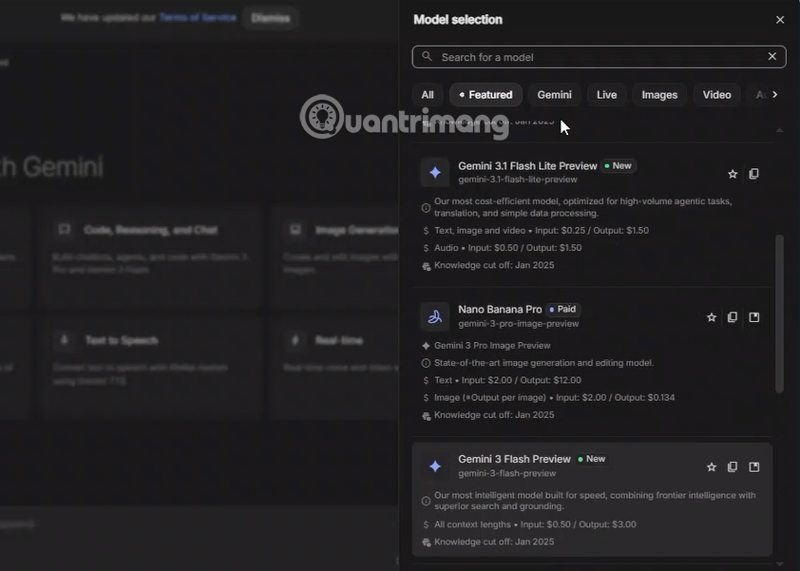The width and height of the screenshot is (800, 571).
Task: Click the knowledge cutoff icon under Gemini 3 Flash Preview
Action: [426, 542]
